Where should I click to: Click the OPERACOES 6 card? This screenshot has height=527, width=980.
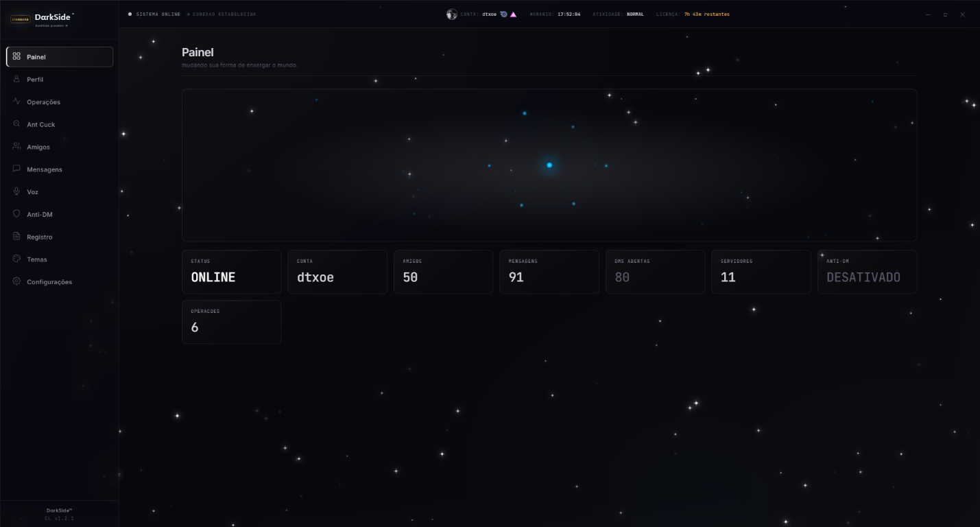point(231,322)
